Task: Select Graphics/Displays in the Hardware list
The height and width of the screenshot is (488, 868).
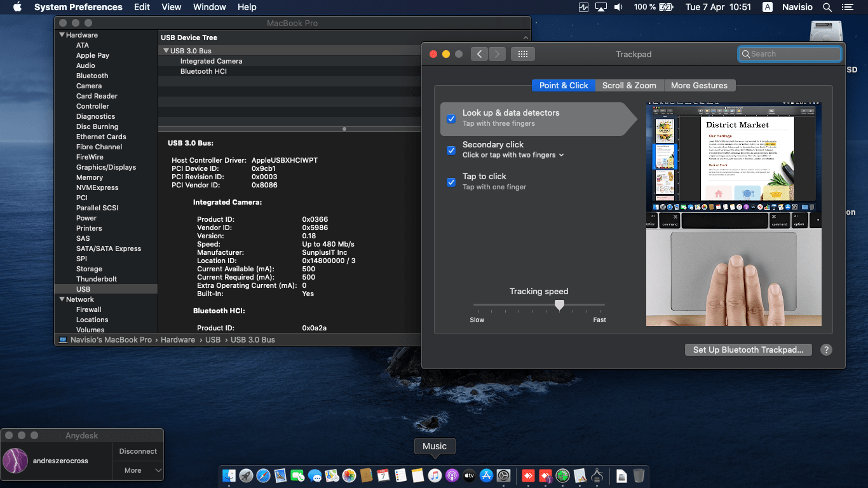Action: point(106,167)
